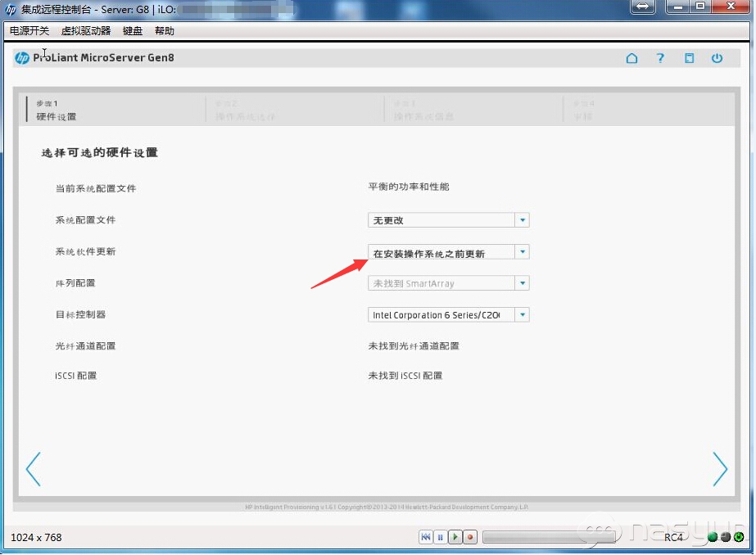Click the 目标控制器 label
The height and width of the screenshot is (555, 756).
(x=80, y=314)
